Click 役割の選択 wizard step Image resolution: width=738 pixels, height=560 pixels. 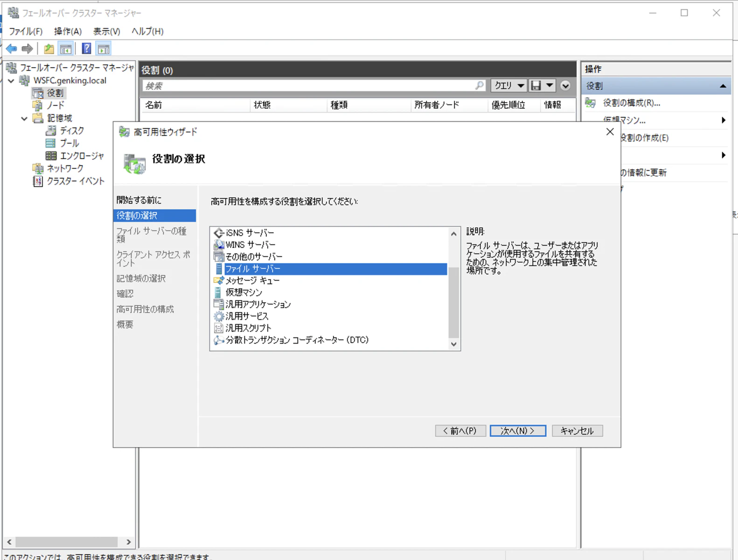pyautogui.click(x=155, y=216)
